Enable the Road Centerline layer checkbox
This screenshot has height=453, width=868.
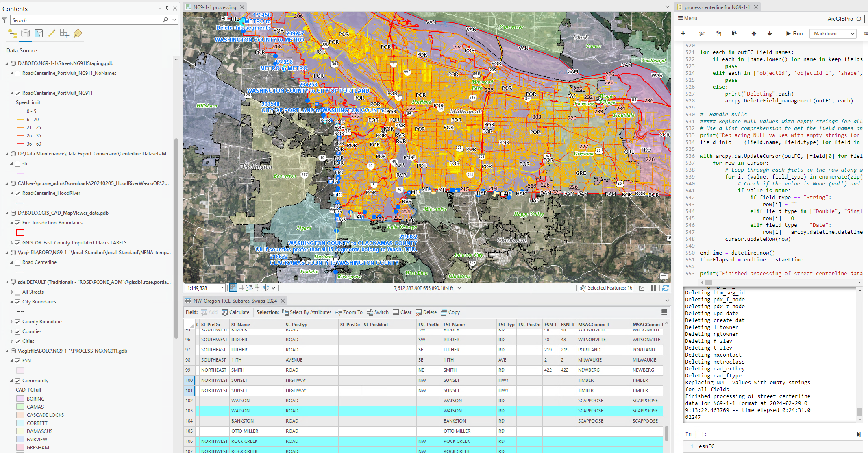(17, 262)
